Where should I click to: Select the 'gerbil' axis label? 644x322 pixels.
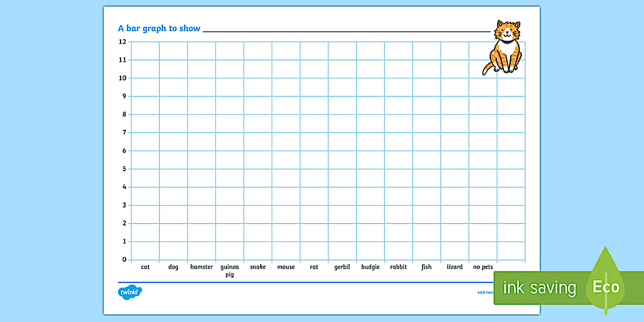click(x=341, y=267)
